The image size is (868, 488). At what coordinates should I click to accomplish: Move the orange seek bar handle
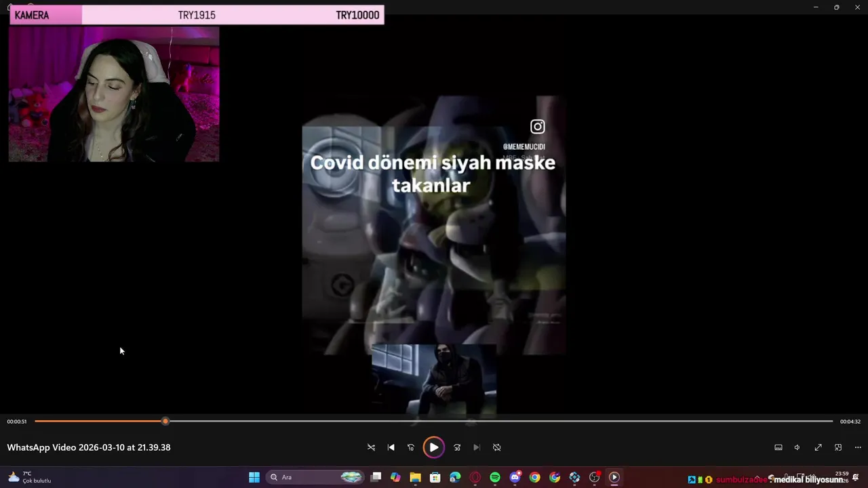[x=165, y=422]
